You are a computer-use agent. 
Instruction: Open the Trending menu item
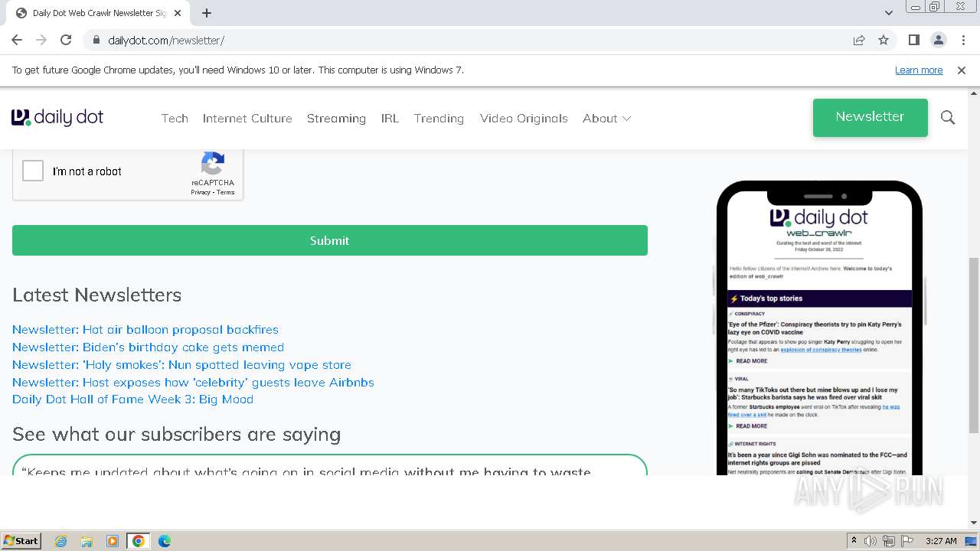[439, 118]
